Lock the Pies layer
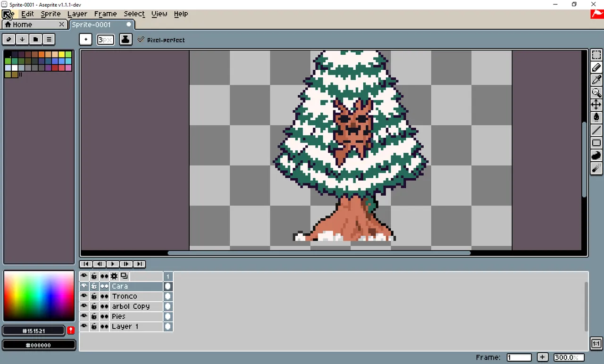 click(x=94, y=316)
